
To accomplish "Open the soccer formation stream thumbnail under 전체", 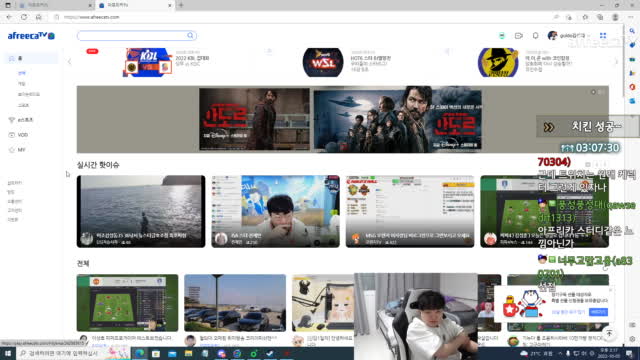I will click(x=127, y=303).
